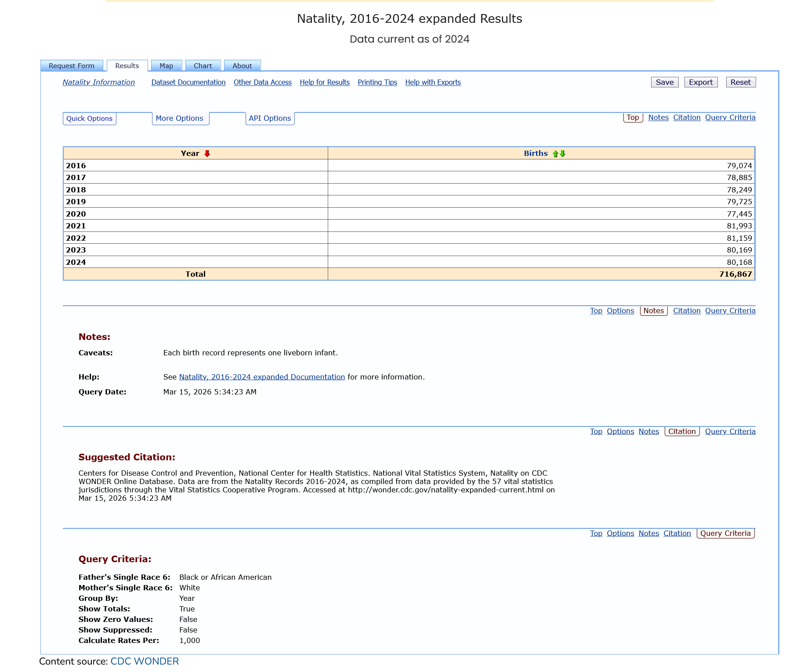Select the 2024 year row label

(x=76, y=262)
